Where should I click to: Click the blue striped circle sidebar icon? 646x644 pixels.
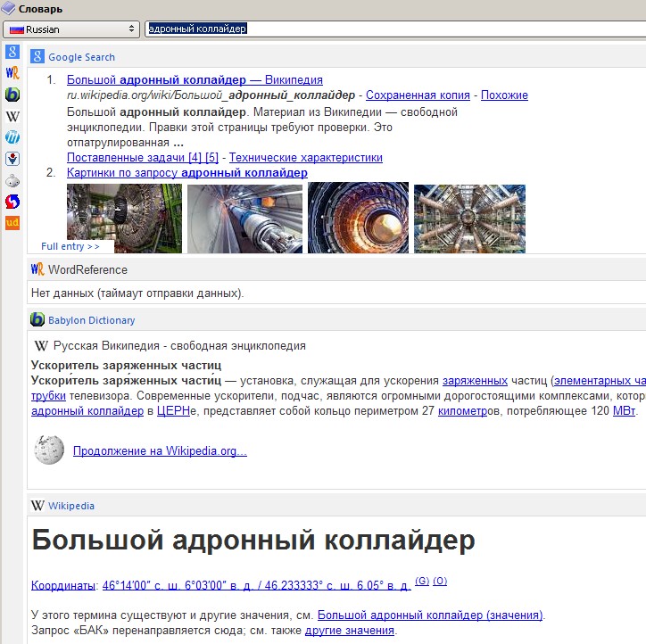click(12, 137)
